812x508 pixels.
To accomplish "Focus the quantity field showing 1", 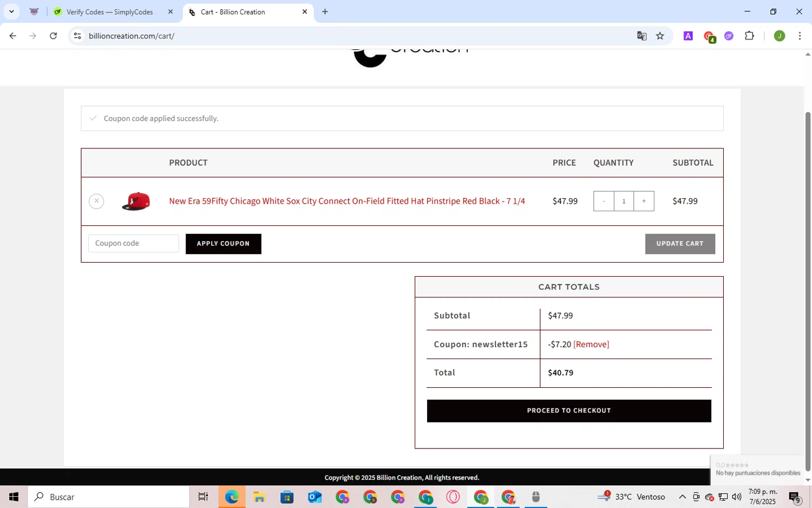I will coord(624,201).
